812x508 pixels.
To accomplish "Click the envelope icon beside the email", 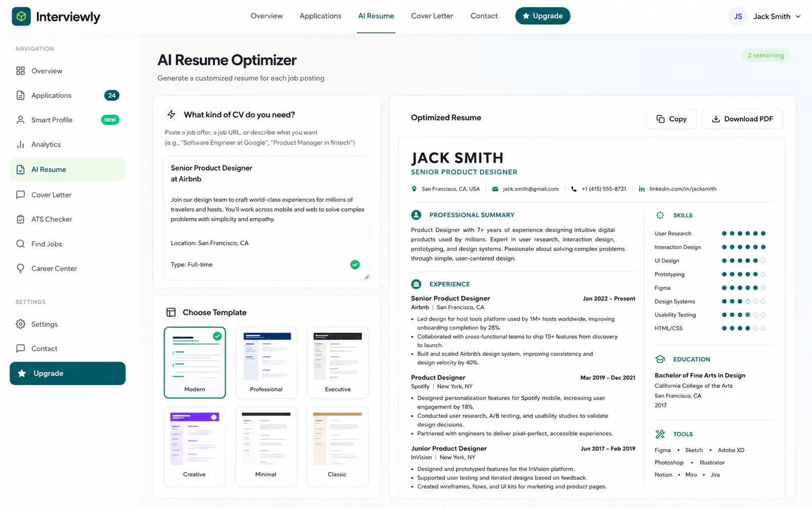I will 495,189.
